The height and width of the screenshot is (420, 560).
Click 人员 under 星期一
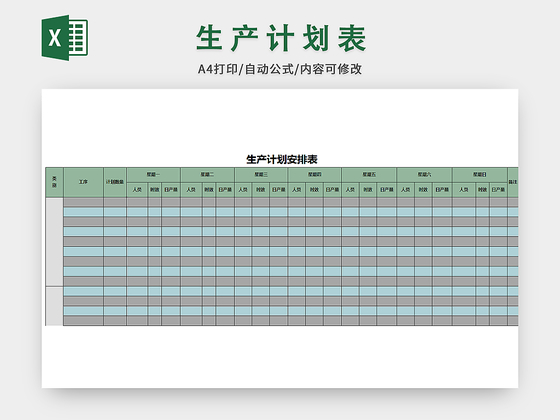[137, 190]
